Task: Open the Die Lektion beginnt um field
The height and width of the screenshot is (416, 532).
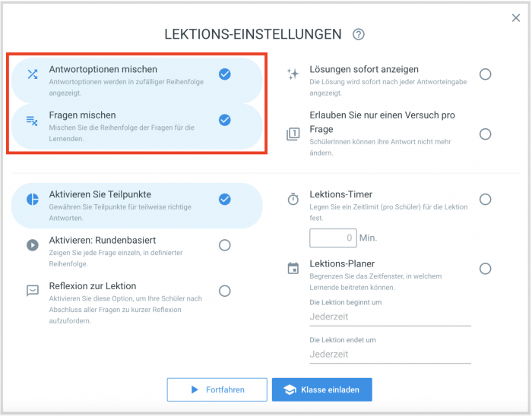Action: 390,317
